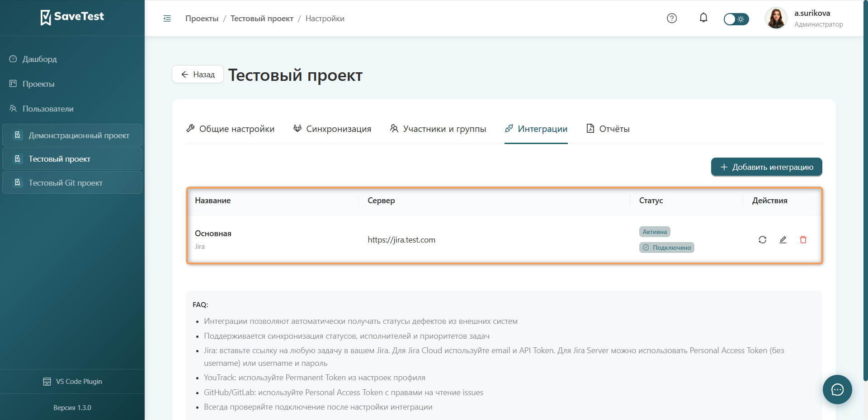The width and height of the screenshot is (868, 420).
Task: Click Добавить интеграцию button
Action: coord(766,167)
